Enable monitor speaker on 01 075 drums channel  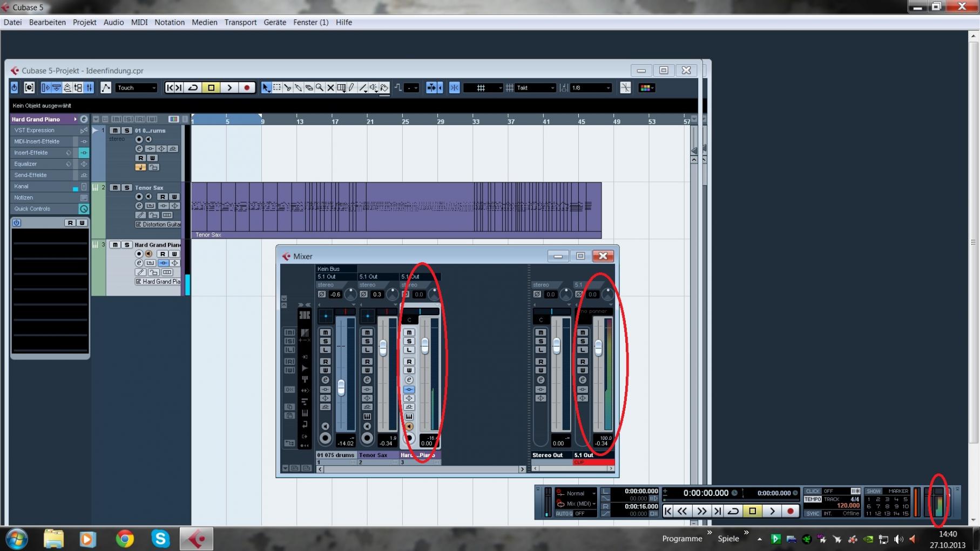[325, 426]
